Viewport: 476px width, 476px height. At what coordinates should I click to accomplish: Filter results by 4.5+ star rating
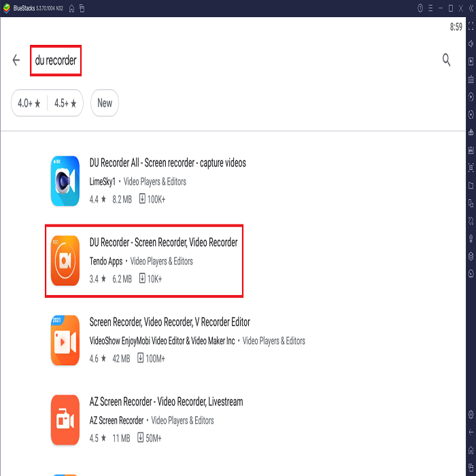point(65,103)
